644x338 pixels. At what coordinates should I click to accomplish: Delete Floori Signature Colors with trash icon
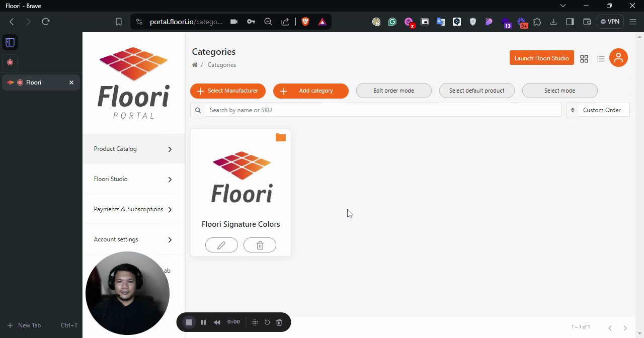pos(260,245)
